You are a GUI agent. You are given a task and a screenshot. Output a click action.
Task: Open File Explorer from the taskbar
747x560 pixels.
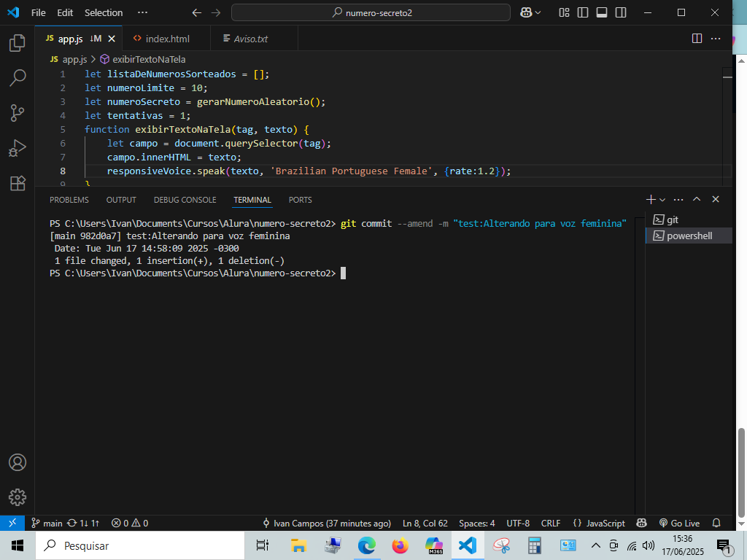(x=298, y=545)
